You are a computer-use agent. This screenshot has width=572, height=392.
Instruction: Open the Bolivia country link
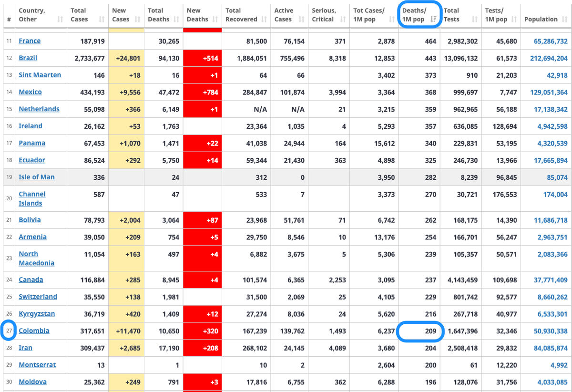[x=30, y=220]
